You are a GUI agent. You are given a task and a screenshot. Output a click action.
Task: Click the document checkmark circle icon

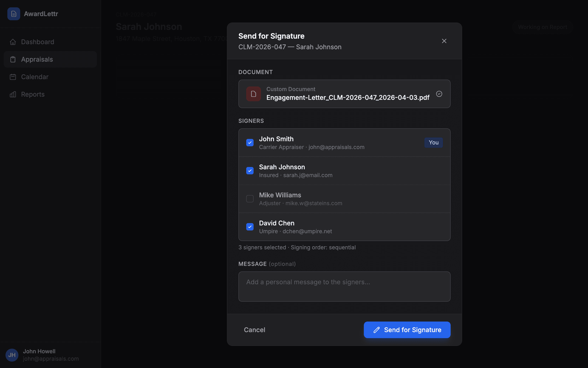point(439,94)
